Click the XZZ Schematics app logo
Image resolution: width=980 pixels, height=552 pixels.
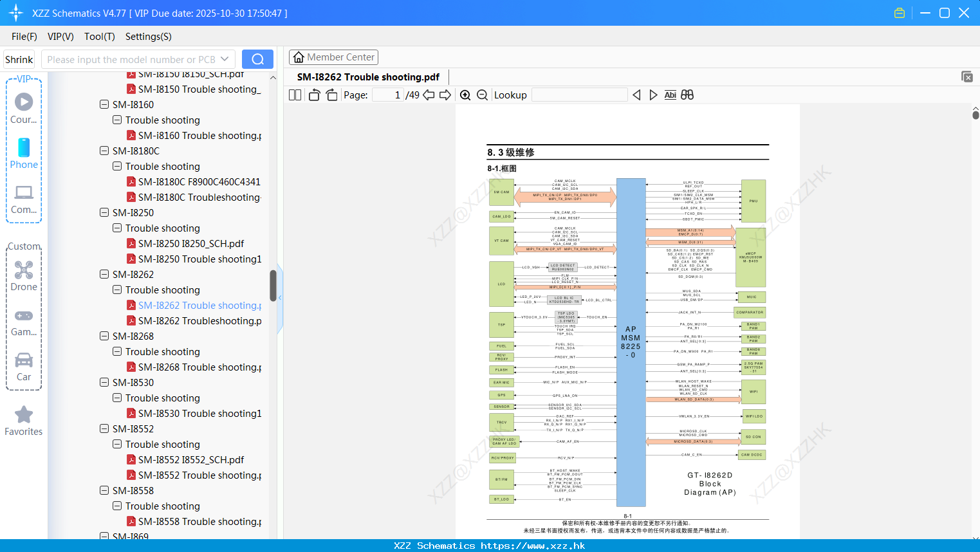point(16,13)
